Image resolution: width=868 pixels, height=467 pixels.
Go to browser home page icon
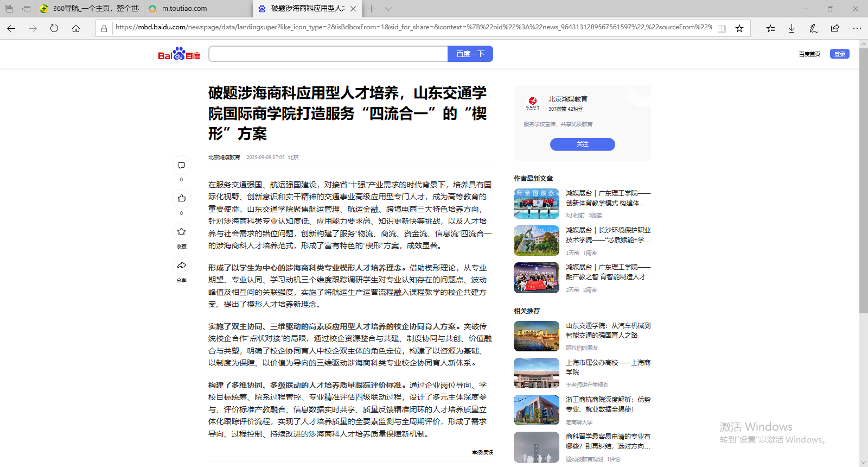(x=76, y=28)
